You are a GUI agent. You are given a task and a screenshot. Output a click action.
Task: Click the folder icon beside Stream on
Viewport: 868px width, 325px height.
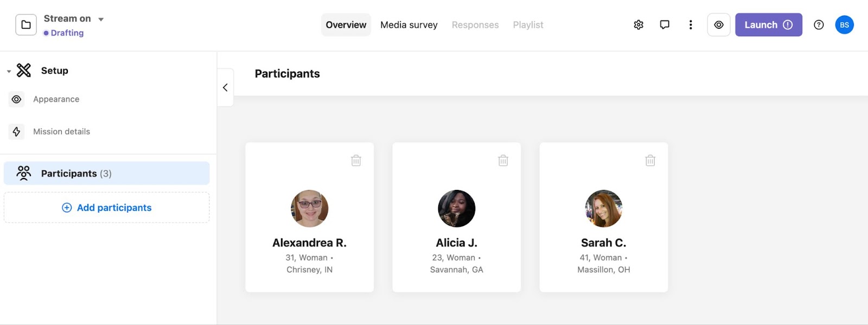26,25
